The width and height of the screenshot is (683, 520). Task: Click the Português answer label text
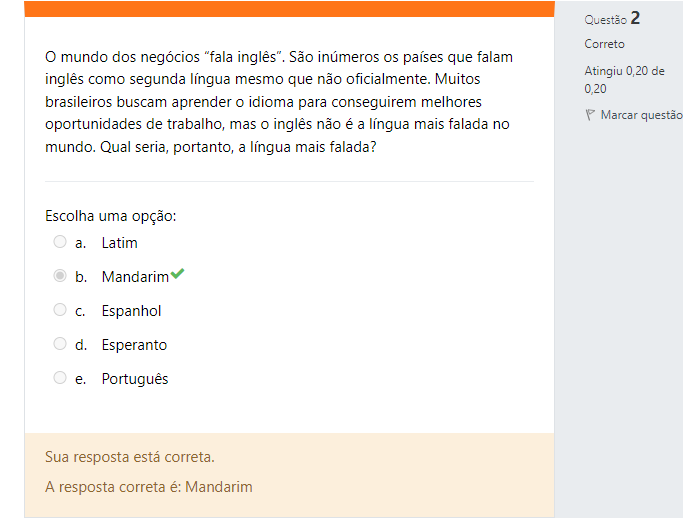pyautogui.click(x=135, y=379)
